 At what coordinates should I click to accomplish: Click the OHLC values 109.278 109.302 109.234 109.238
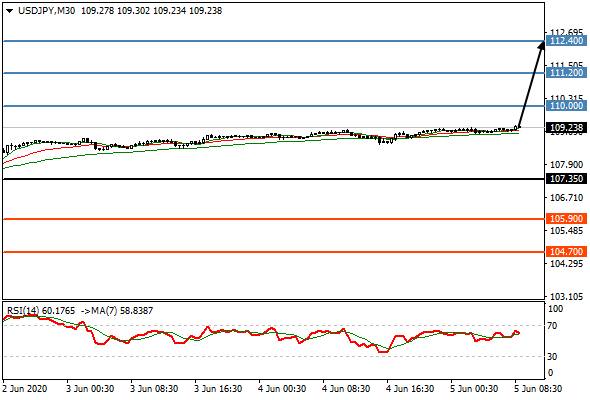click(152, 11)
